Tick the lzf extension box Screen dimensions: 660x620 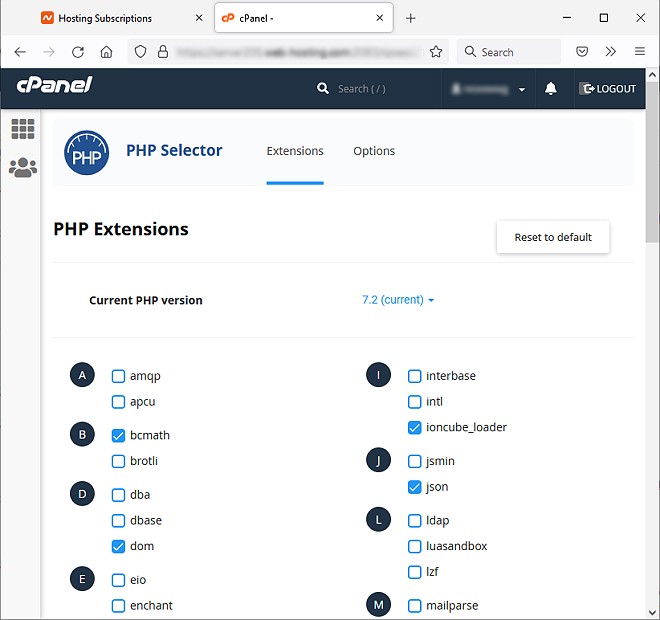point(415,572)
